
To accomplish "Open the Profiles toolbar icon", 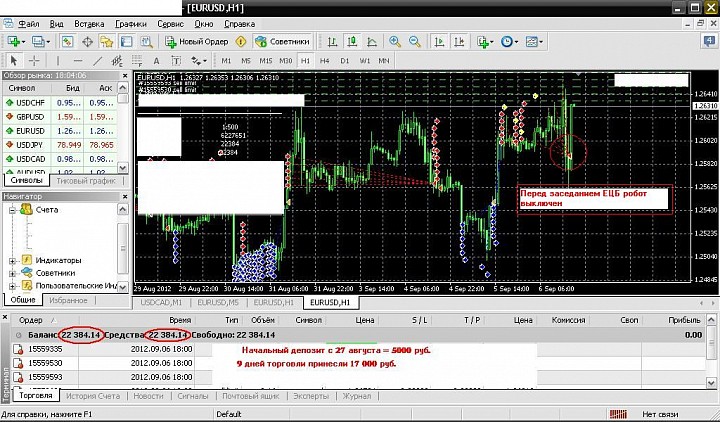I will [40, 42].
